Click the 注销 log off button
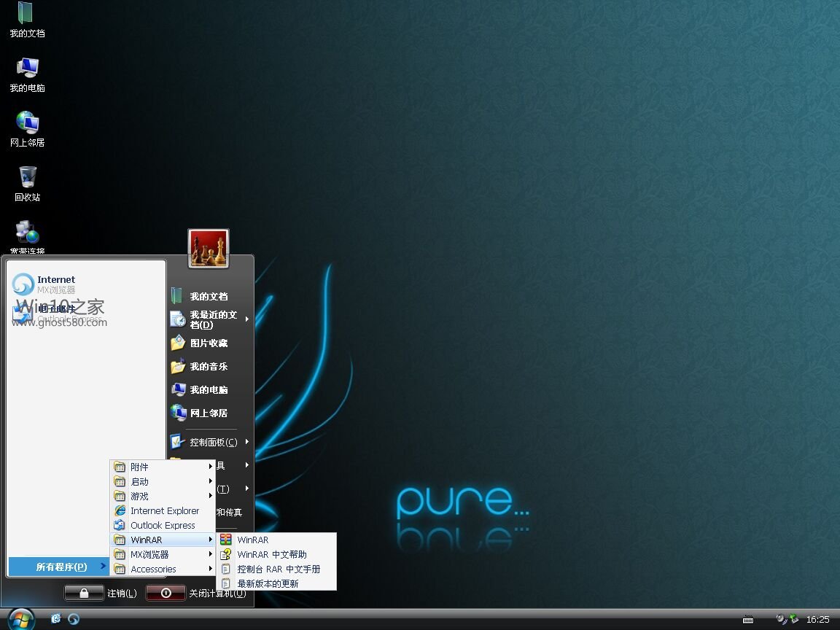 tap(84, 593)
